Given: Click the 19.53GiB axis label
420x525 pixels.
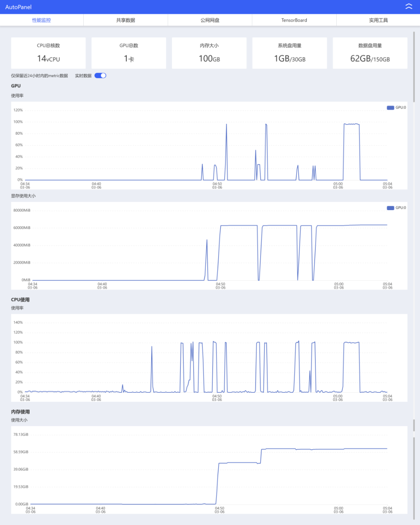Looking at the screenshot, I should click(x=21, y=487).
